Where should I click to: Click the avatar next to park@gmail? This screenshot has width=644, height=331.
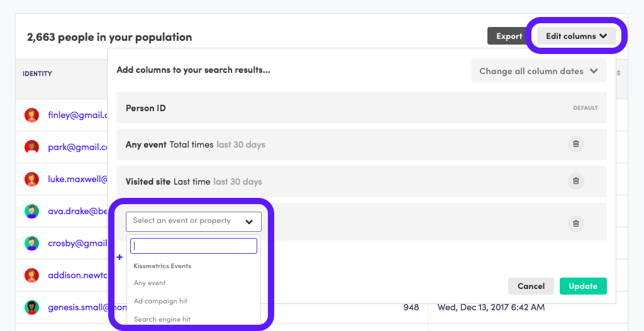click(x=31, y=147)
